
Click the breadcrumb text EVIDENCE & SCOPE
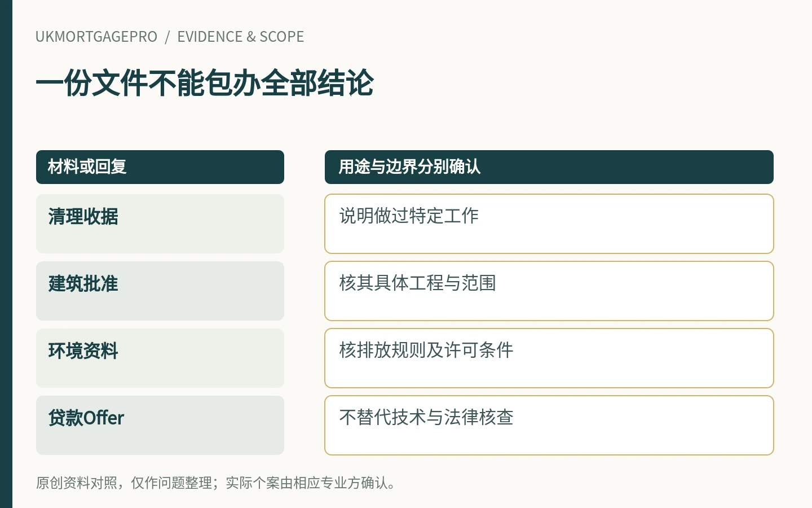241,37
